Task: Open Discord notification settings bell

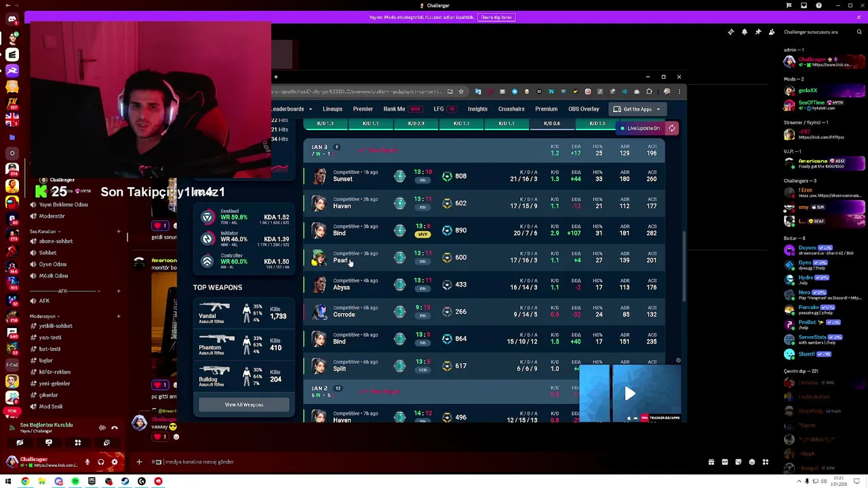Action: [744, 32]
